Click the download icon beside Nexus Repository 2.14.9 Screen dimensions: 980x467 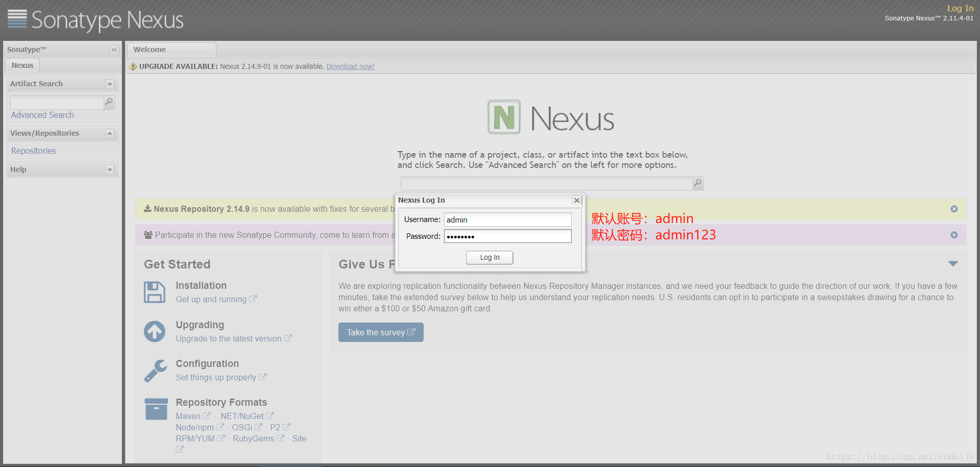coord(148,208)
